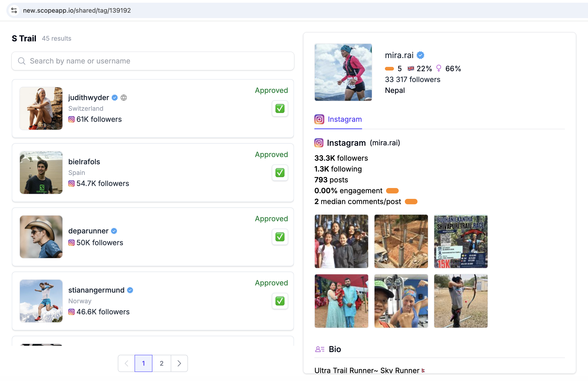This screenshot has width=588, height=381.
Task: Go to next results page arrow
Action: click(x=179, y=363)
